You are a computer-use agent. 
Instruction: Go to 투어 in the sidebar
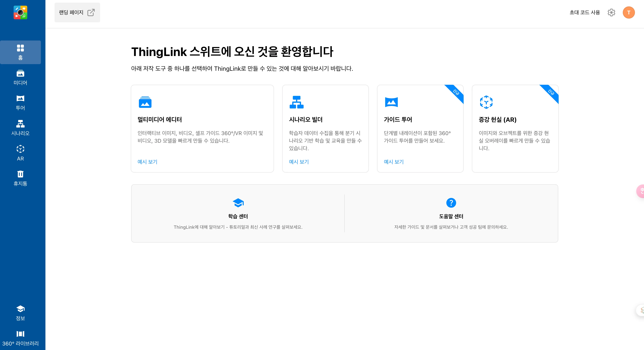(20, 103)
